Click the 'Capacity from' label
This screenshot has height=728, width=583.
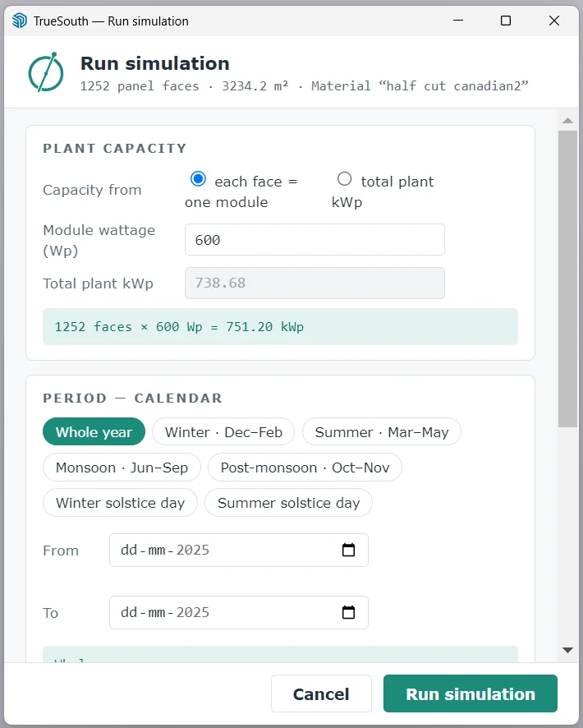point(92,190)
